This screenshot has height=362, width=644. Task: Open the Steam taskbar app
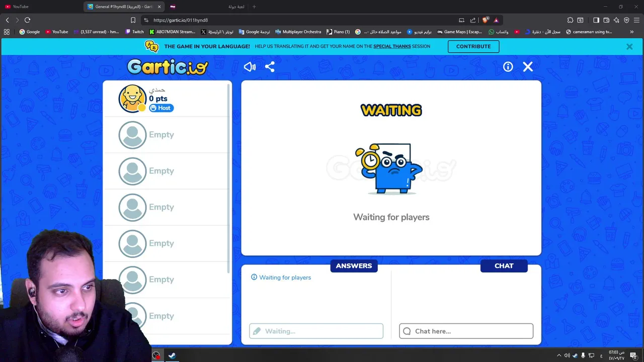click(x=172, y=355)
